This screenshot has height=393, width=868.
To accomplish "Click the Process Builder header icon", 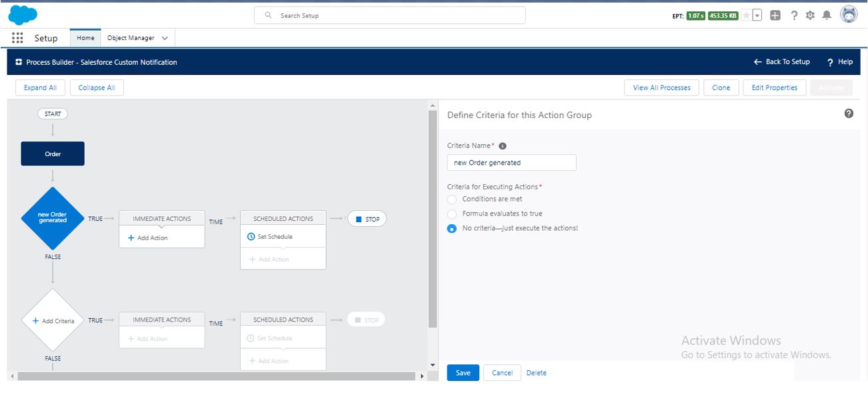I will 19,62.
